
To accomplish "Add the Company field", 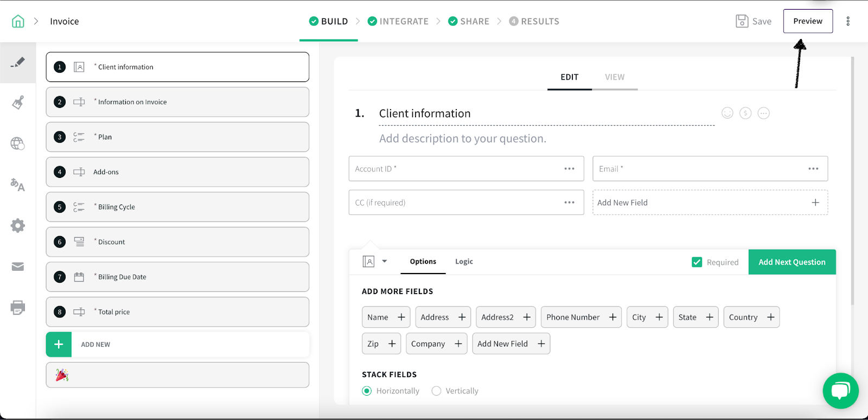I will point(437,343).
